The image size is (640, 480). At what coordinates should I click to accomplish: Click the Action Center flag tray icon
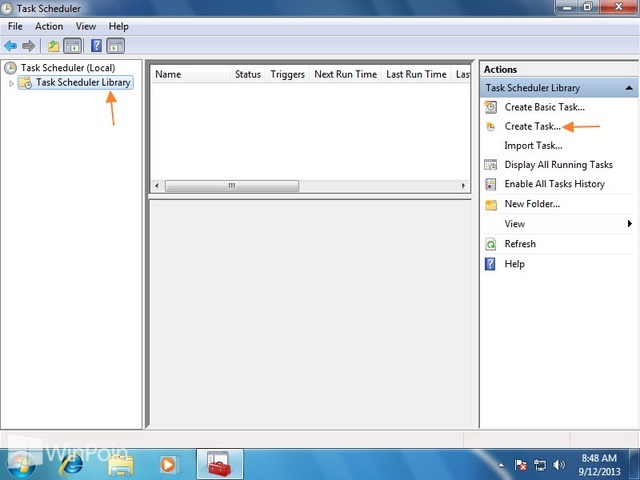tap(520, 465)
